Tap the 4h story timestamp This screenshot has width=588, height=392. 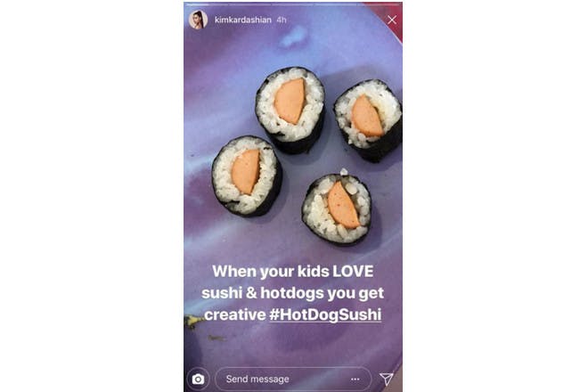coord(282,20)
